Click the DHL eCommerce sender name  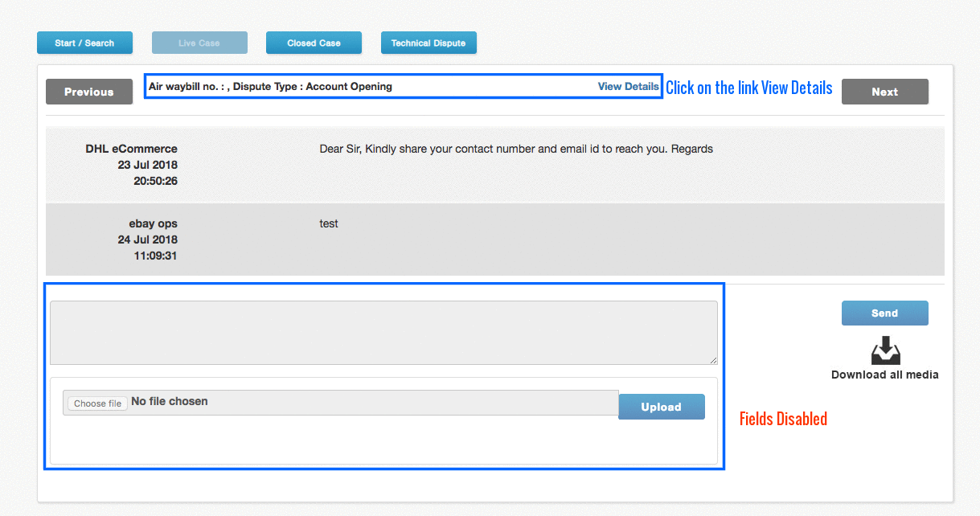click(x=131, y=148)
